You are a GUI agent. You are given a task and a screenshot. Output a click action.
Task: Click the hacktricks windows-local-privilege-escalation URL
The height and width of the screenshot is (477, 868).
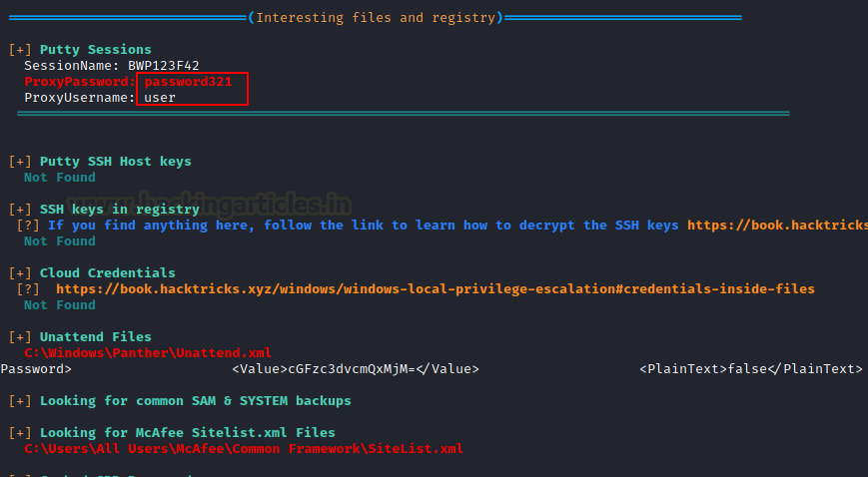[x=435, y=288]
